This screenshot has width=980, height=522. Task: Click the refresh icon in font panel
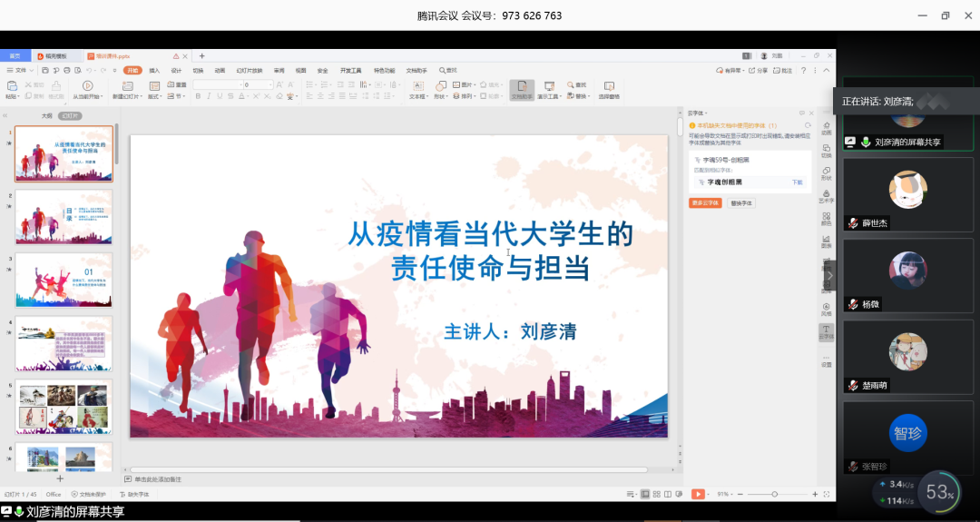coord(808,125)
